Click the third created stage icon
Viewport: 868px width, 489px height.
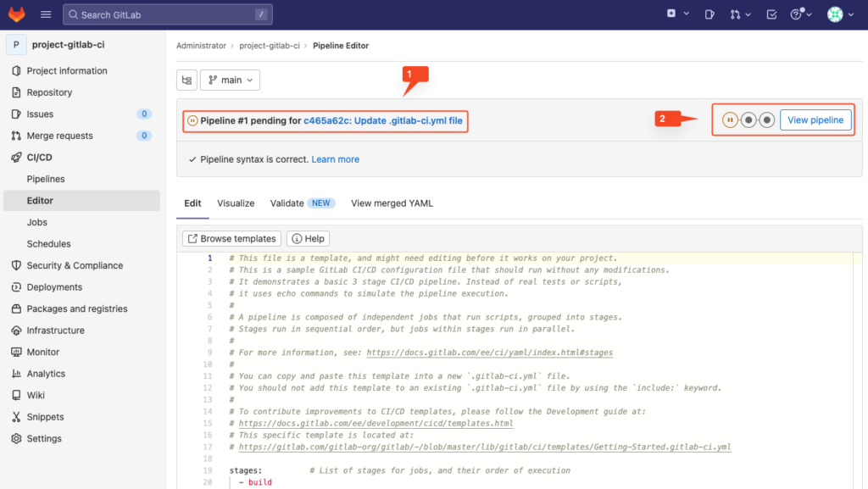766,120
